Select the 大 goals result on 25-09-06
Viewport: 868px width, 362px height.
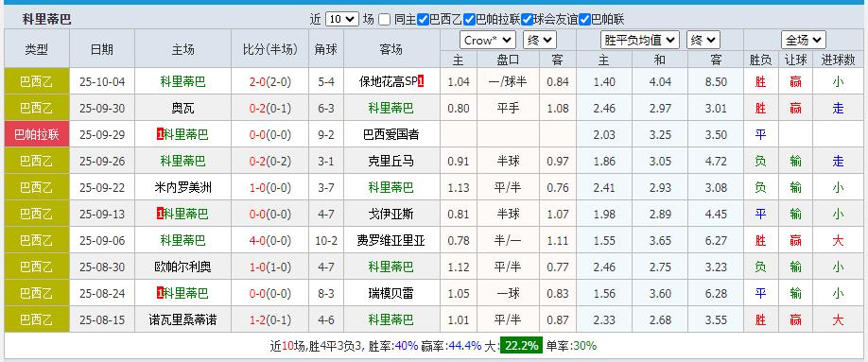coord(838,241)
